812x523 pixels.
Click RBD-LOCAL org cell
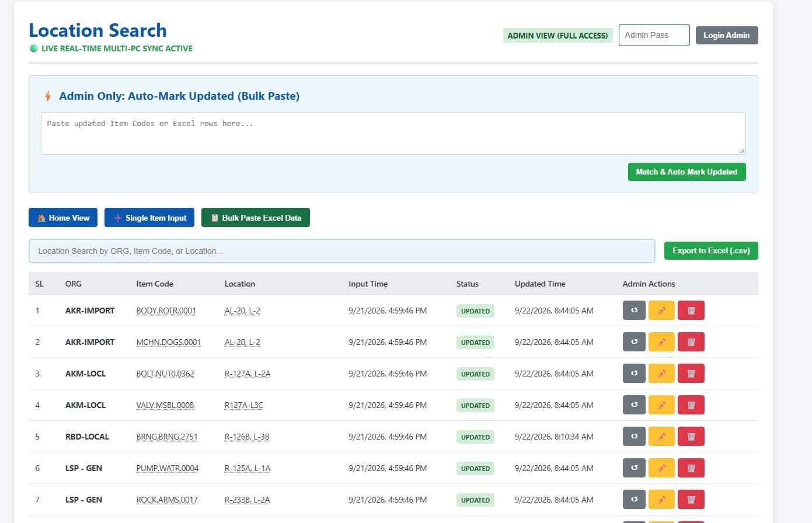coord(87,437)
